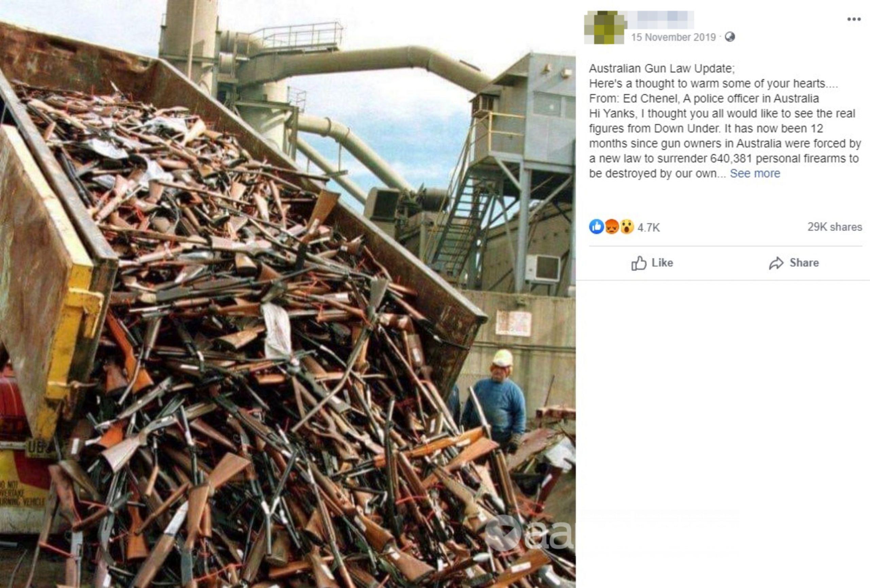This screenshot has height=588, width=870.
Task: Click the blue thumbs-up reaction icon
Action: pyautogui.click(x=597, y=227)
